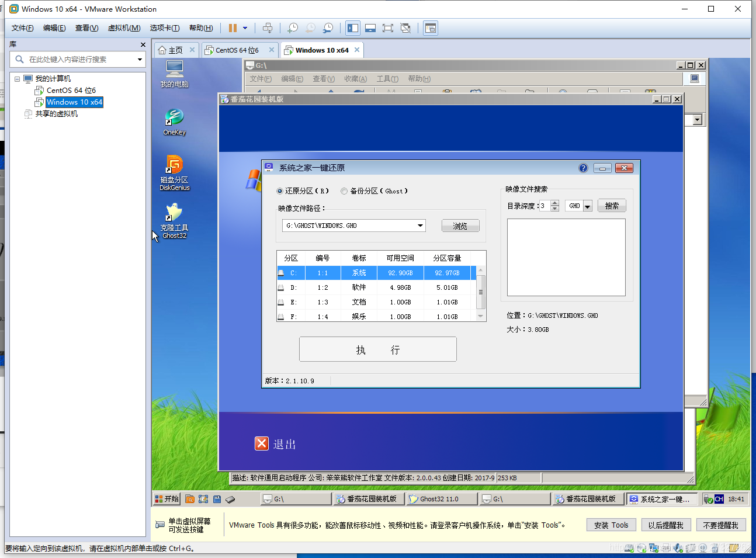756x558 pixels.
Task: Send Ctrl+Alt+Del using the VMware toolbar icon
Action: [x=268, y=28]
